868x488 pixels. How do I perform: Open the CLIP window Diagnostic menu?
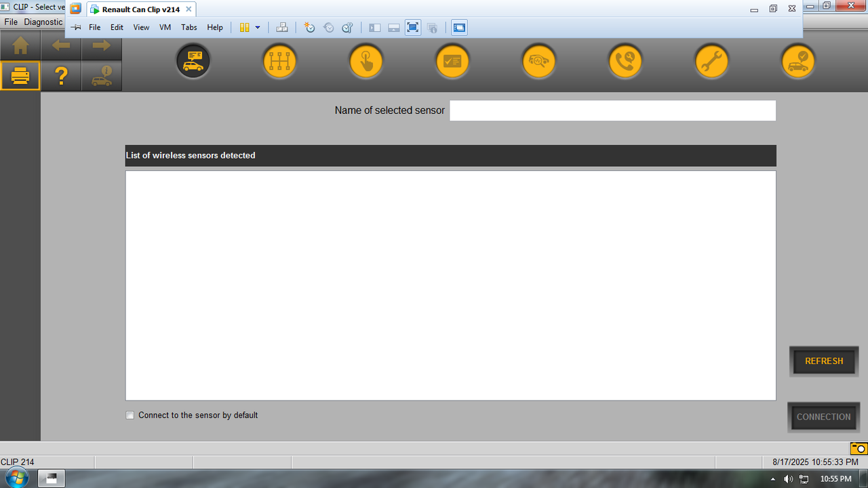(x=43, y=22)
